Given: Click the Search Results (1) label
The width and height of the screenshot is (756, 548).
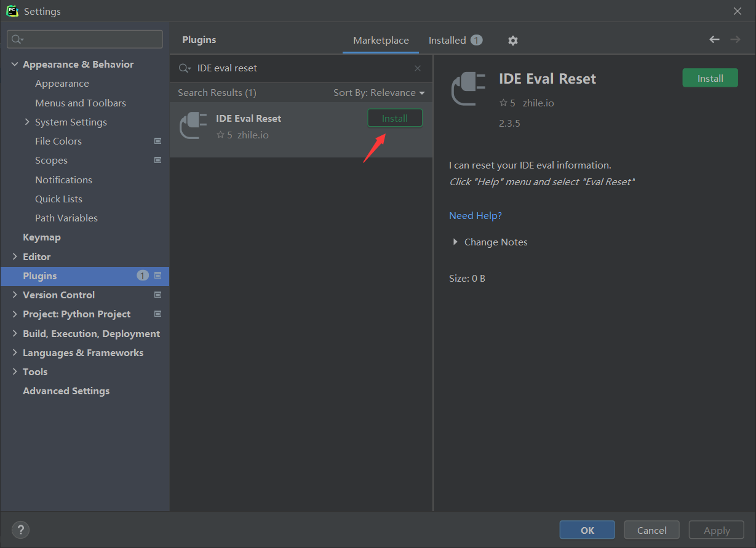Looking at the screenshot, I should (x=217, y=93).
